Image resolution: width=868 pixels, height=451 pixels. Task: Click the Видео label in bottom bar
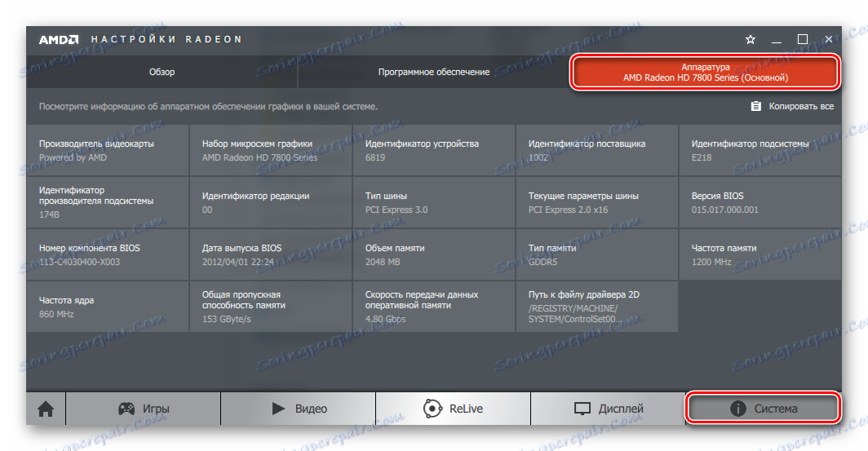click(x=311, y=409)
